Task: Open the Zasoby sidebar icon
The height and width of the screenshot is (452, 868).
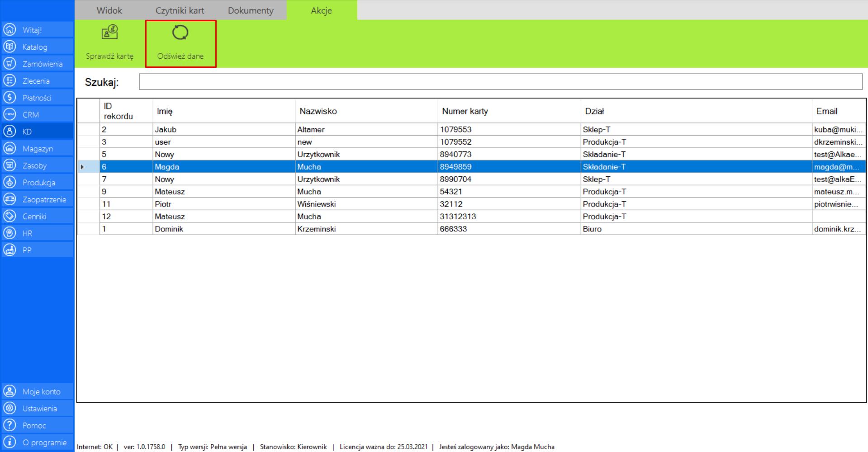Action: (9, 165)
